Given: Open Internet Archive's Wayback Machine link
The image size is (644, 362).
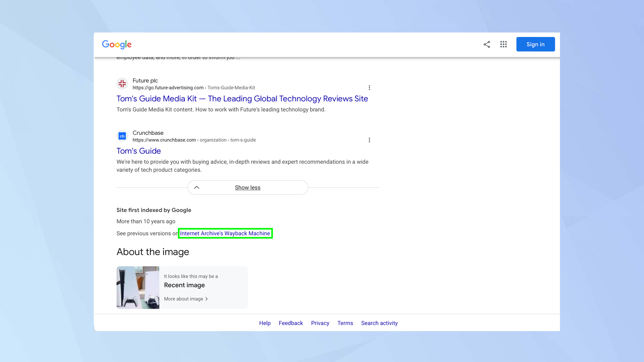Looking at the screenshot, I should [225, 234].
